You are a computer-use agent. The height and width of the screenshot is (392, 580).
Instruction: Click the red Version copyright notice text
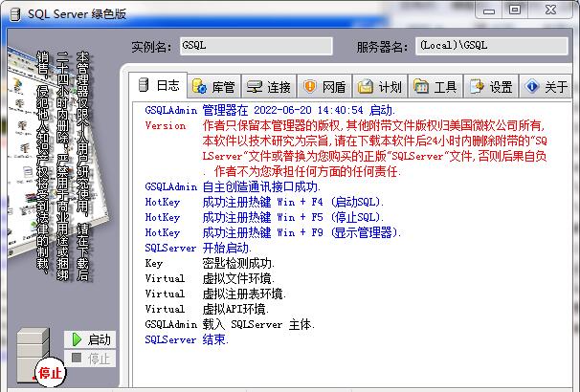point(374,148)
